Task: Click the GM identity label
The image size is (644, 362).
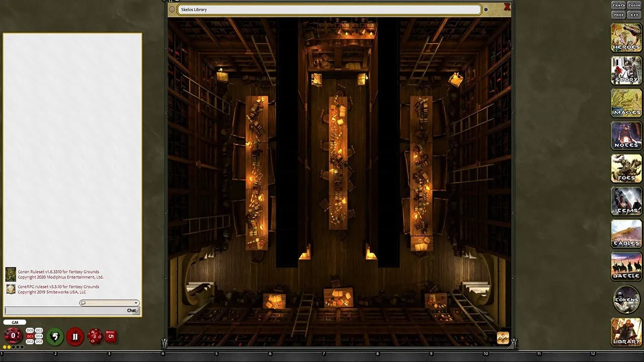Action: point(15,322)
